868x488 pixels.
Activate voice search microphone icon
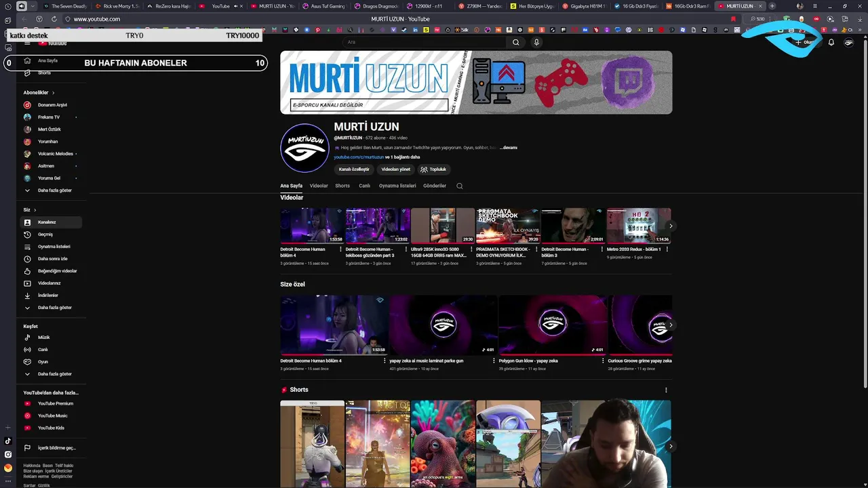[536, 42]
